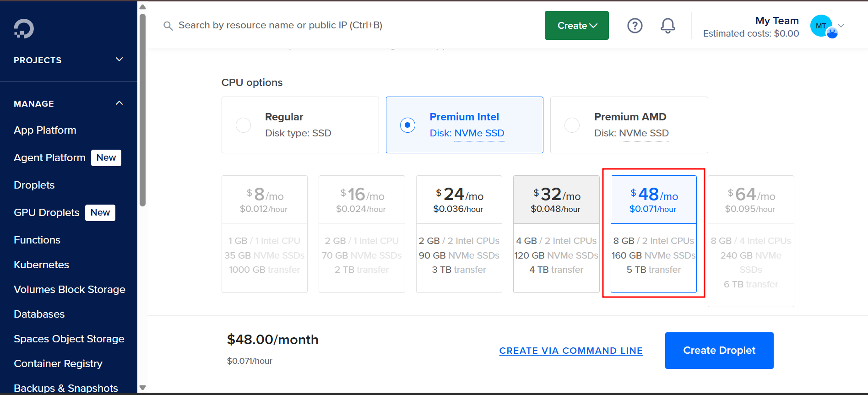Open the Create via Command Line link

[571, 351]
